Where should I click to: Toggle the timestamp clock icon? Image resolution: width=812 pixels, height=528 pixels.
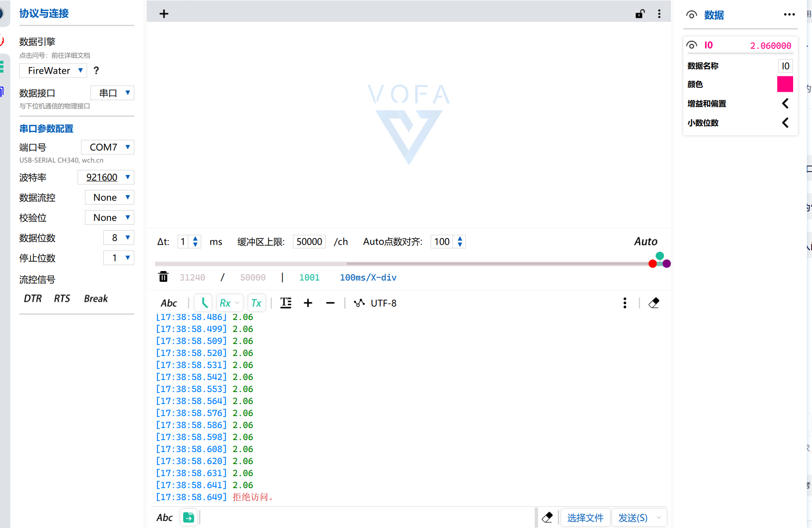point(204,303)
